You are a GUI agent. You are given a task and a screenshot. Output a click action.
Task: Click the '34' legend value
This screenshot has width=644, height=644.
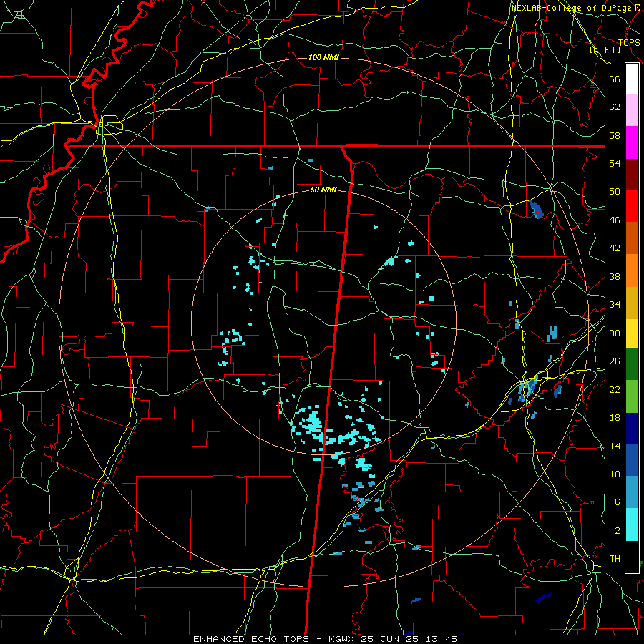coord(615,305)
